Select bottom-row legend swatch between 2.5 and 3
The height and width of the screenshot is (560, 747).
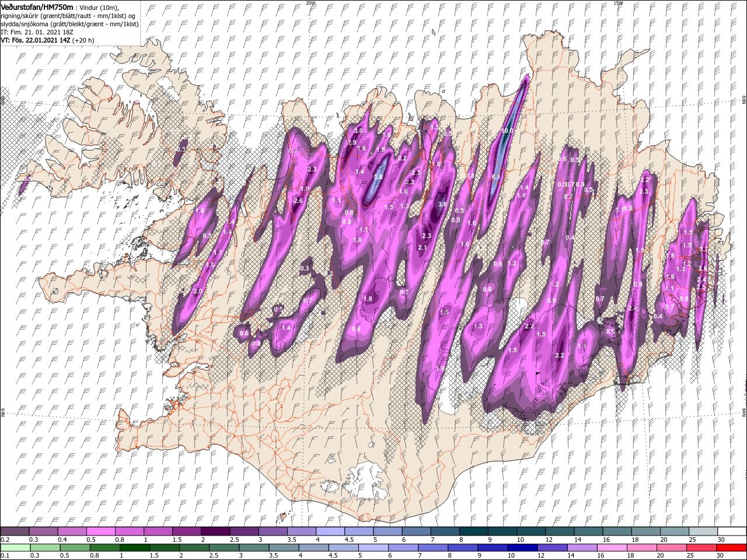pyautogui.click(x=224, y=548)
